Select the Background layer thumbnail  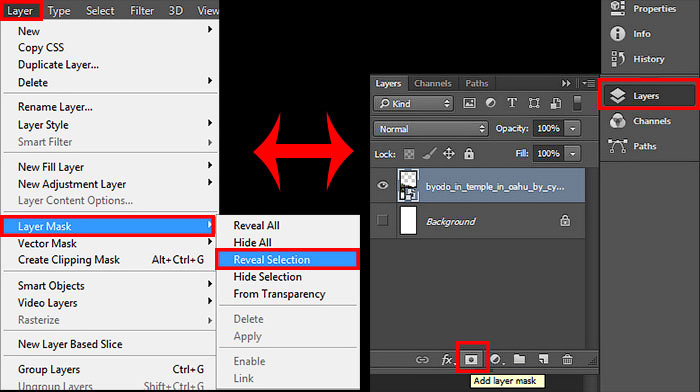point(408,220)
